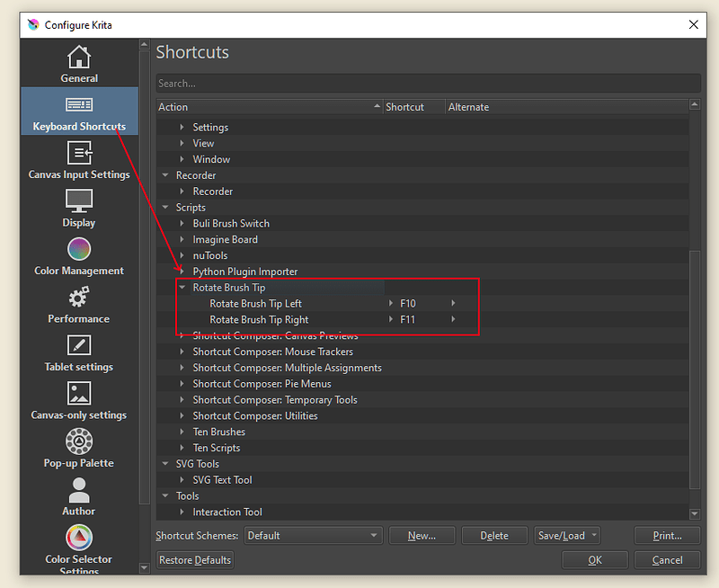This screenshot has width=719, height=588.
Task: Open the Save/Load dropdown button
Action: (567, 536)
